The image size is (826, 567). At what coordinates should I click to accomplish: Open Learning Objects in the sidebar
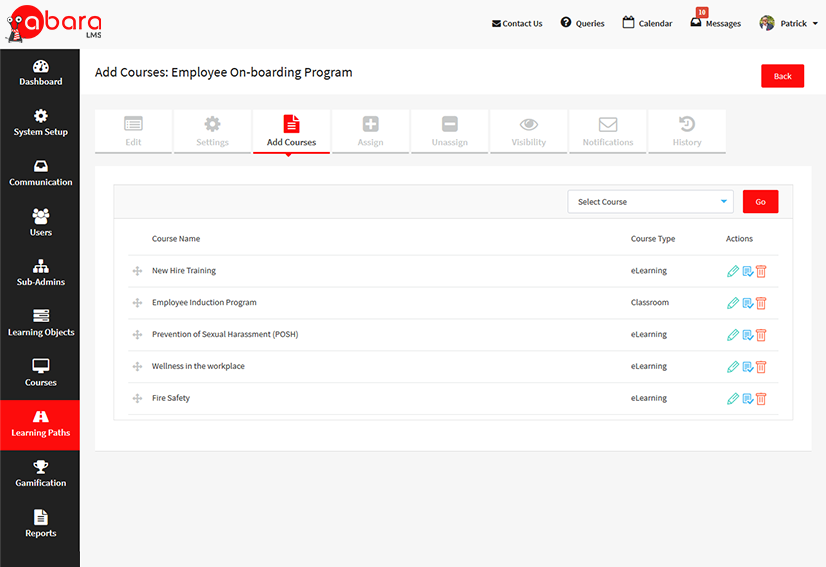(x=41, y=324)
